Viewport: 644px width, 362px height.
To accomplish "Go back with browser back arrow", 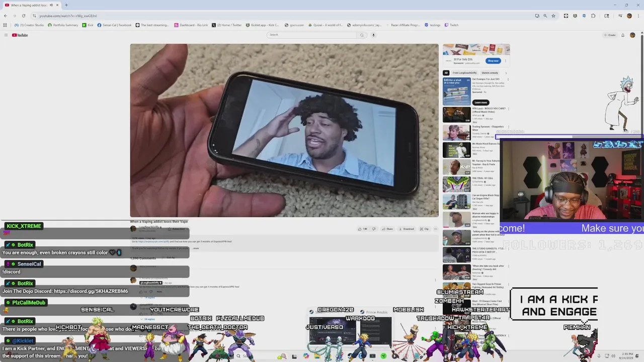I will pos(6,16).
